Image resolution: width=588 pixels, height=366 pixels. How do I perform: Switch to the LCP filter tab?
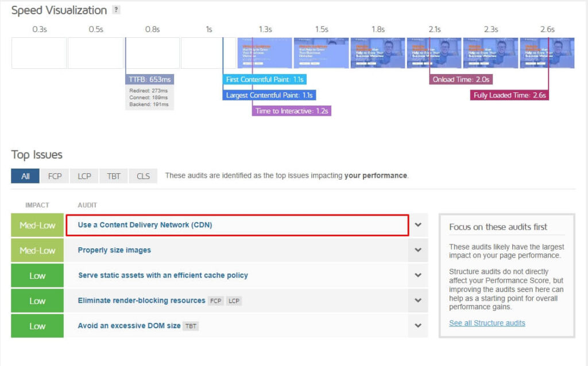click(84, 176)
